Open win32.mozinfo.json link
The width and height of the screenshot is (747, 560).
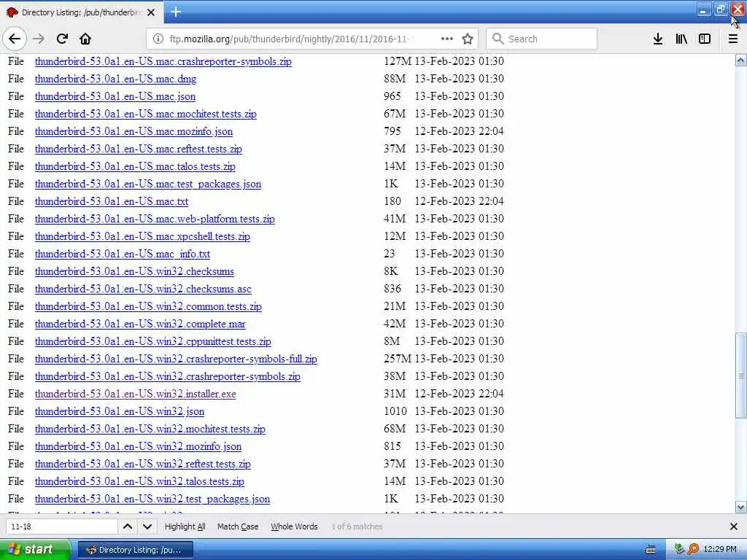(x=138, y=446)
